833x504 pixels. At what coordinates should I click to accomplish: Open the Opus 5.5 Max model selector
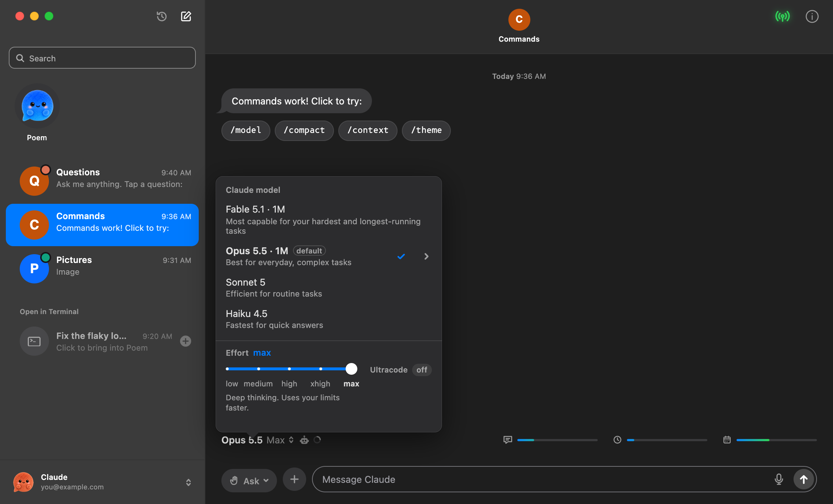(x=257, y=440)
